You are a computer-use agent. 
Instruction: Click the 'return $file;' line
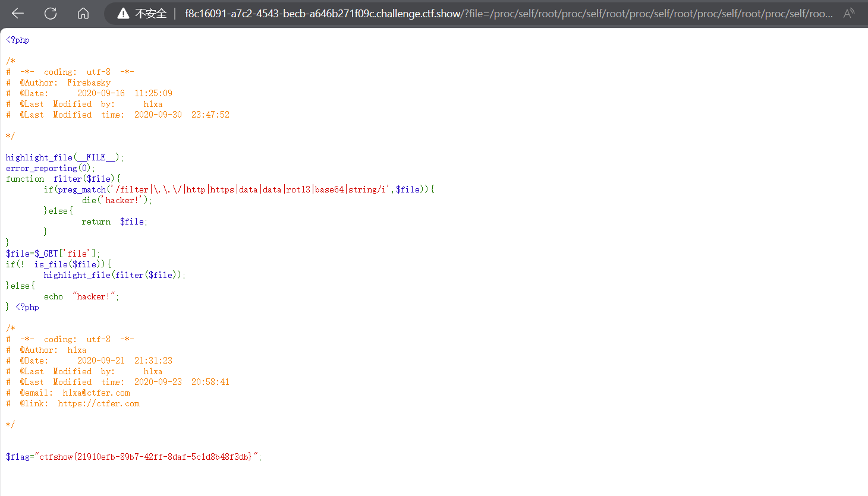coord(115,222)
